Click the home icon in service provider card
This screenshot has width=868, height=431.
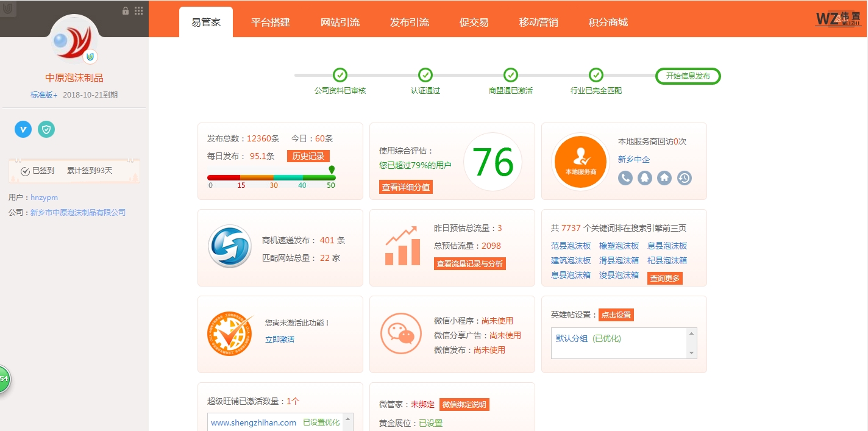click(664, 178)
